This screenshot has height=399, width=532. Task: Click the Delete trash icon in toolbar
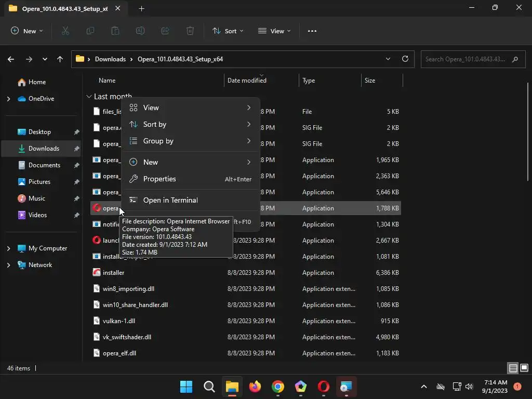[x=190, y=31]
